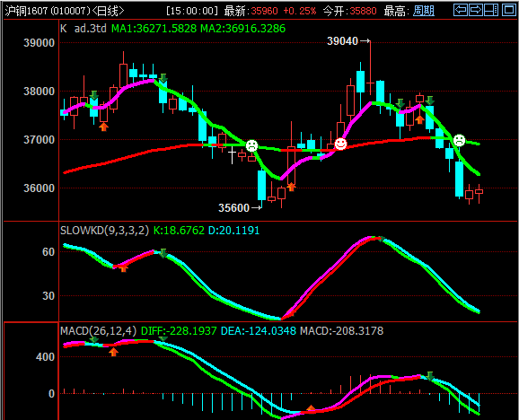
Task: Open the MACD(26,12,4) indicator label
Action: [98, 331]
